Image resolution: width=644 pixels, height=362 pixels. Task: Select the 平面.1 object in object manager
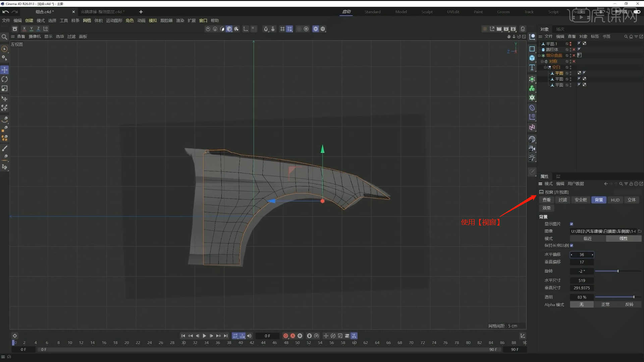551,44
